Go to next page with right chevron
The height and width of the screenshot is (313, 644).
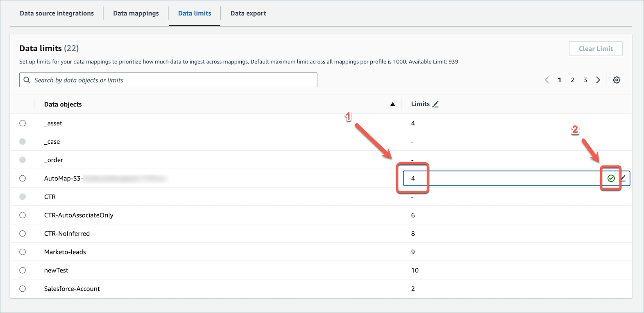pos(598,80)
